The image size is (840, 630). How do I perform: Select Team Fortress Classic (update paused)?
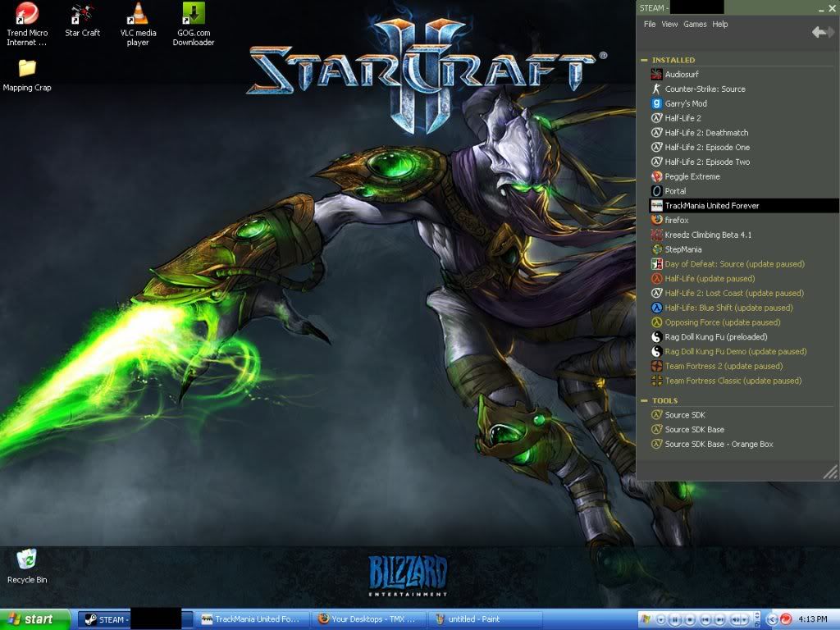(x=726, y=381)
